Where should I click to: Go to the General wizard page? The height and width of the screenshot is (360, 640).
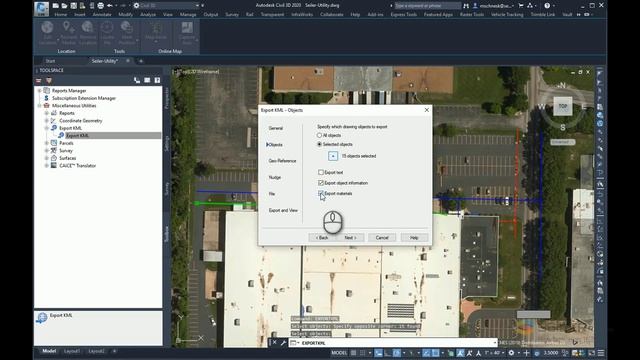276,128
